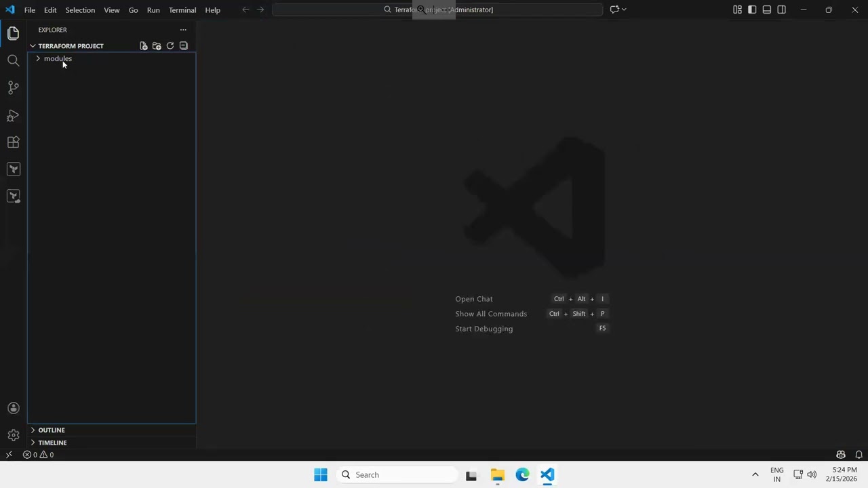Open the Manage gear icon

pos(13,435)
